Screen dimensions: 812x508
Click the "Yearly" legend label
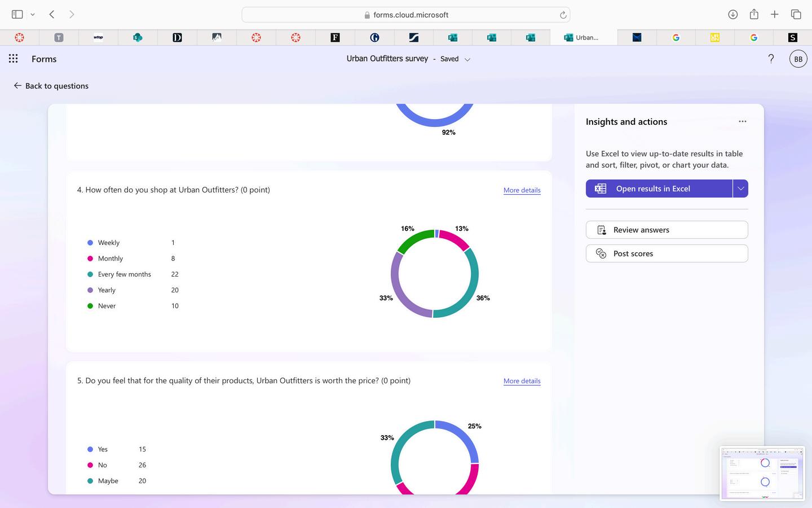[107, 290]
